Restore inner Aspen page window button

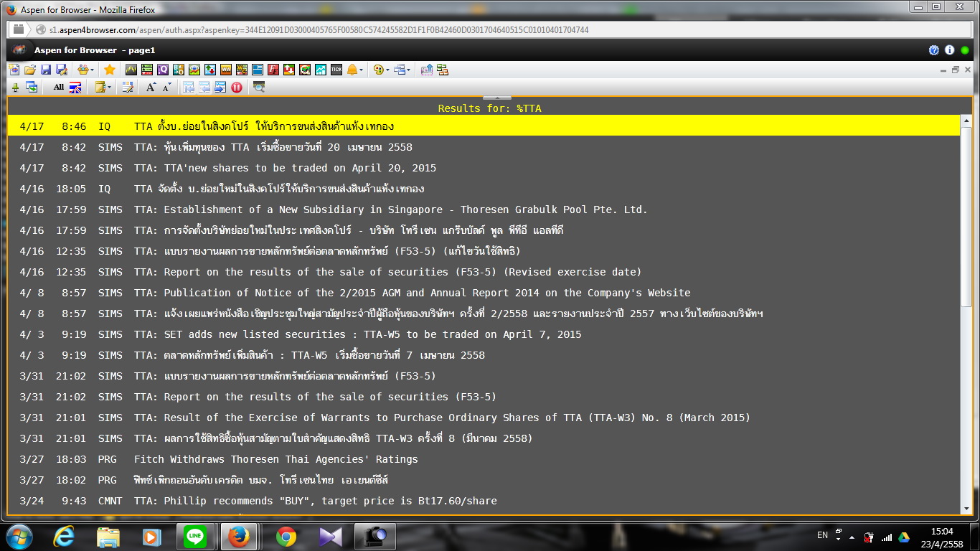[x=955, y=70]
